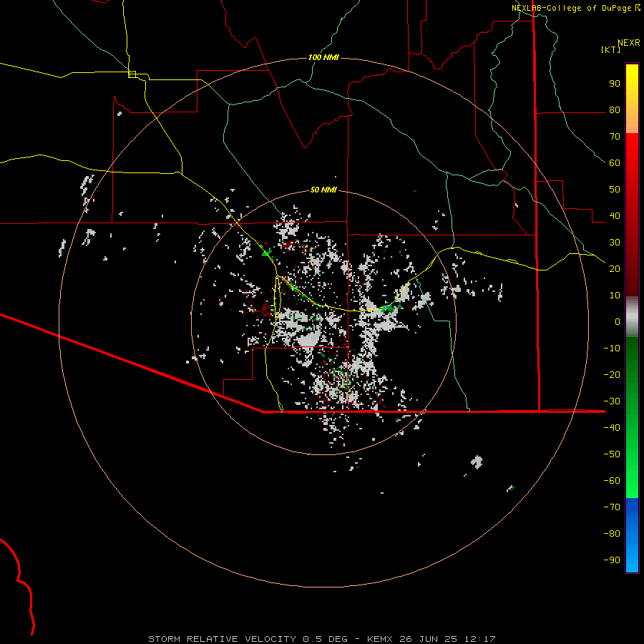Click the 90 value on velocity scale
Screen dimensions: 644x644
coord(615,84)
